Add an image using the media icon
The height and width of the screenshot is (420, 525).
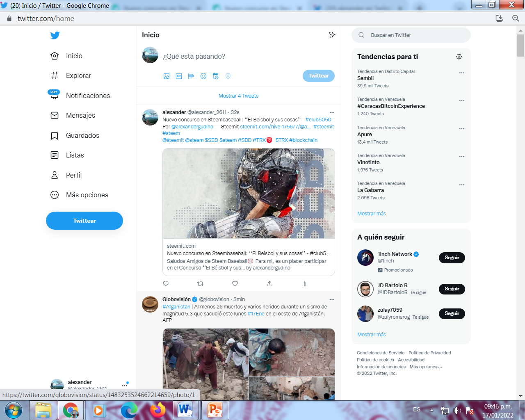pyautogui.click(x=167, y=76)
